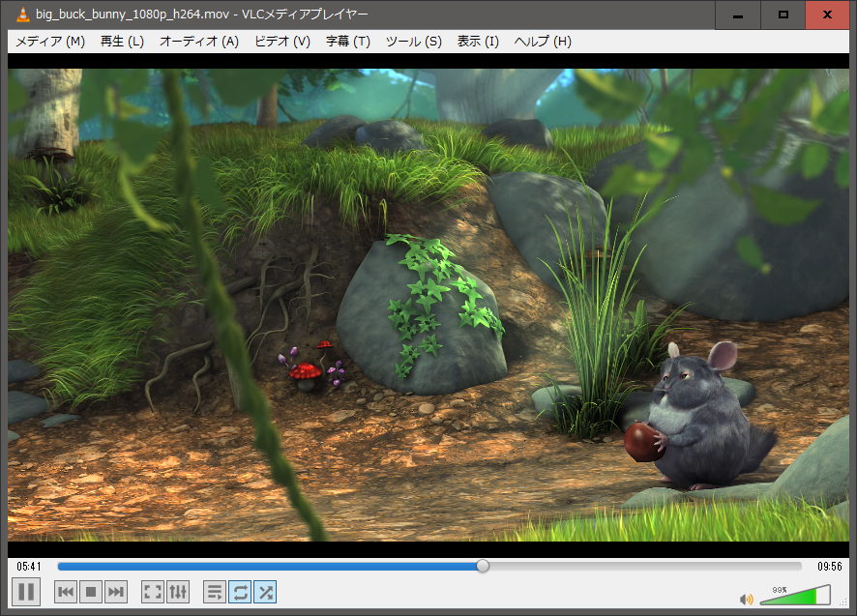Expand the 字幕 (T) menu
This screenshot has height=616, width=857.
coord(348,42)
